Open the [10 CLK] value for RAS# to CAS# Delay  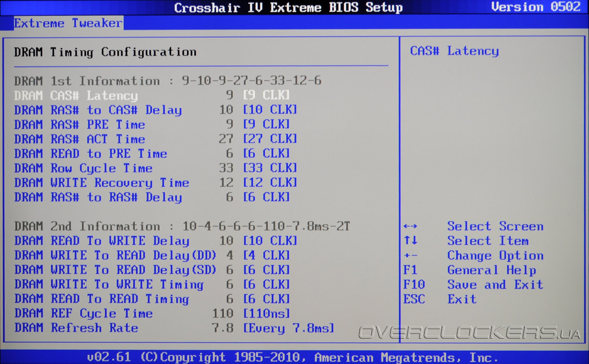click(x=270, y=110)
